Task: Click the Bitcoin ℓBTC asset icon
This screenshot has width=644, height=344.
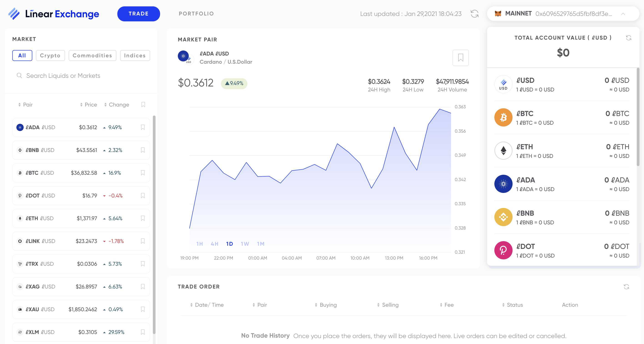Action: (x=503, y=118)
